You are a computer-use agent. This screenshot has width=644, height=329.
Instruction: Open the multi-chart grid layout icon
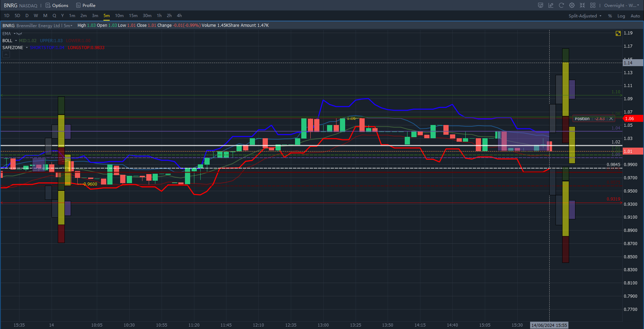pos(592,5)
